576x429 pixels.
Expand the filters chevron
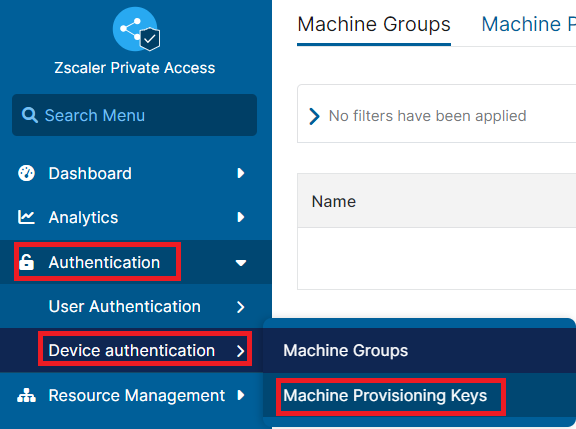[314, 116]
